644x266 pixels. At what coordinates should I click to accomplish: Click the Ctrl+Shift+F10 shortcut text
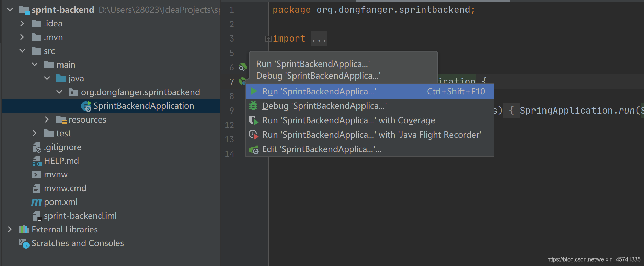[x=456, y=91]
